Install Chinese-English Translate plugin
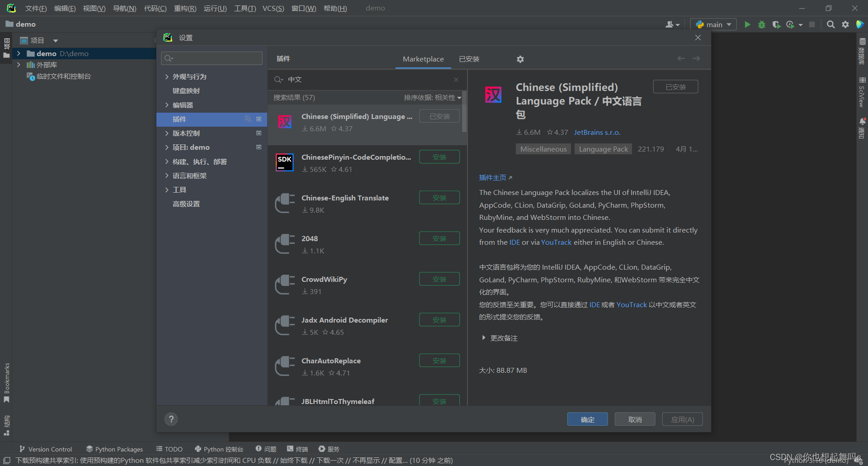Viewport: 868px width, 466px height. coord(439,198)
